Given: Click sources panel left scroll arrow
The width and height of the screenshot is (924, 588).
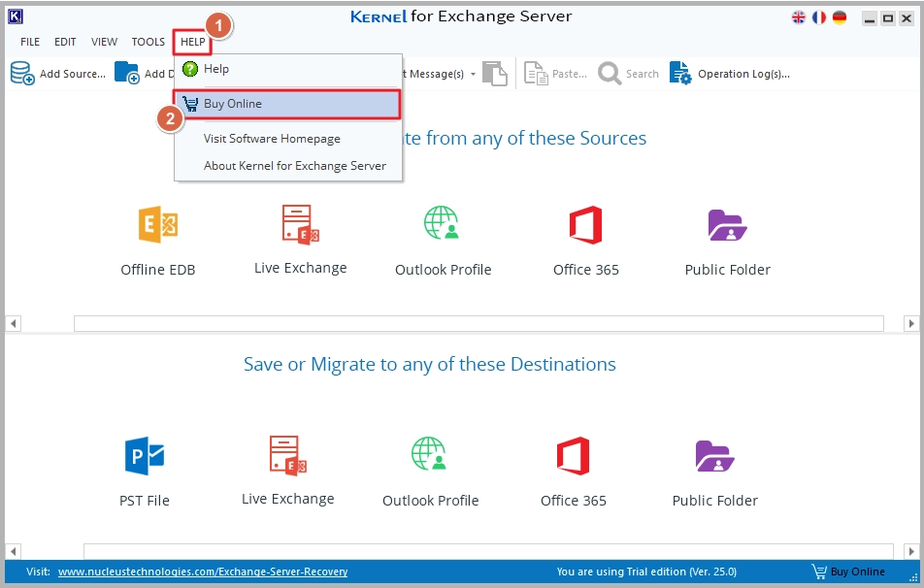Looking at the screenshot, I should pyautogui.click(x=13, y=323).
